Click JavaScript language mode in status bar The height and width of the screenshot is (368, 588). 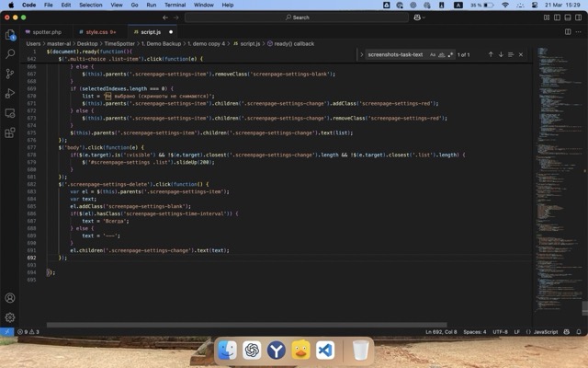point(545,331)
